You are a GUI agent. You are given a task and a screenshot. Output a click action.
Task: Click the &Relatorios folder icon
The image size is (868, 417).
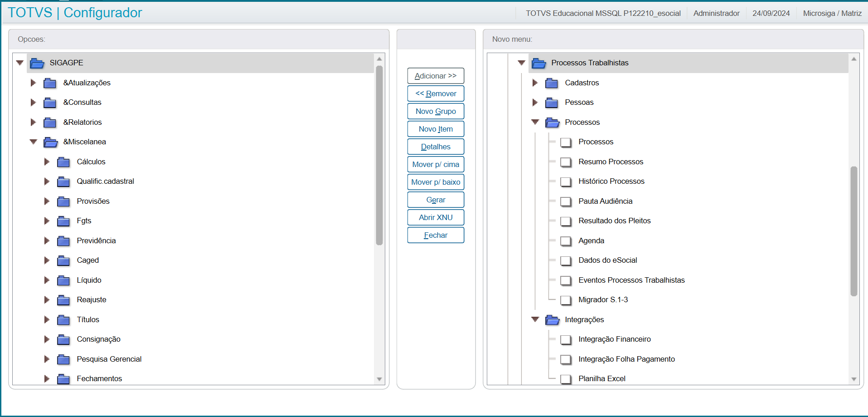pos(50,123)
